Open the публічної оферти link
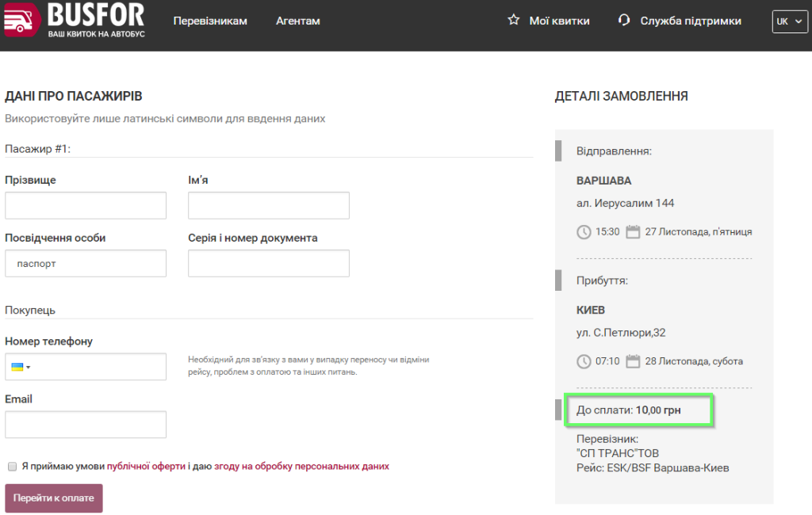 tap(146, 467)
